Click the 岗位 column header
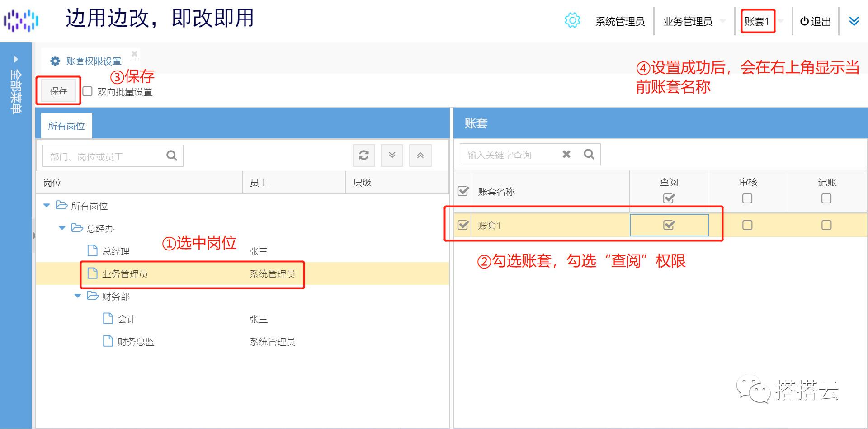The height and width of the screenshot is (429, 868). (x=139, y=182)
